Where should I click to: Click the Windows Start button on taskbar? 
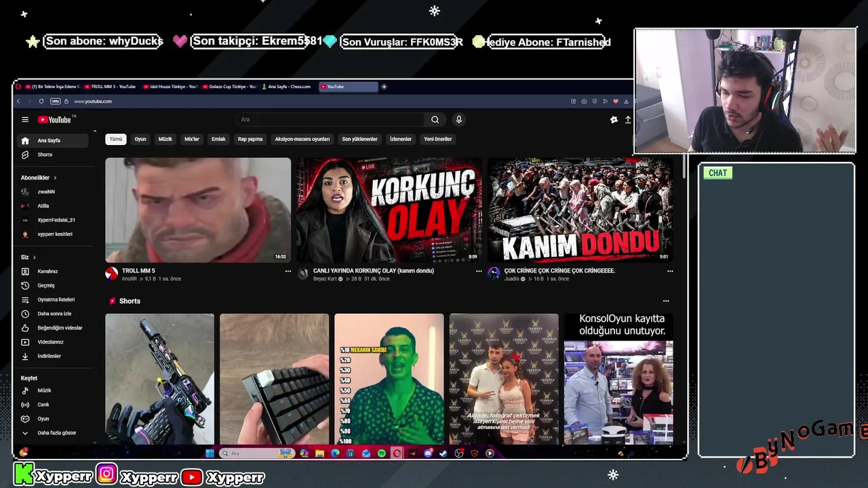(x=210, y=453)
